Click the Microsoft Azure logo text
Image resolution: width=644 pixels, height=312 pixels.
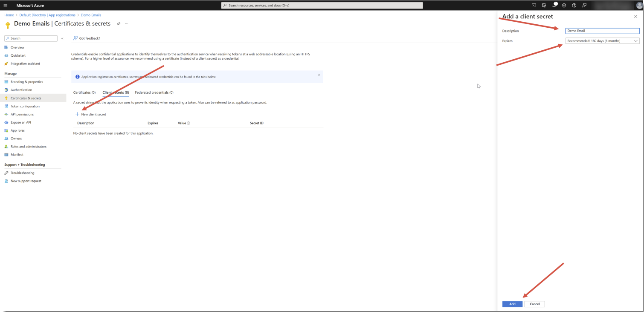(30, 6)
